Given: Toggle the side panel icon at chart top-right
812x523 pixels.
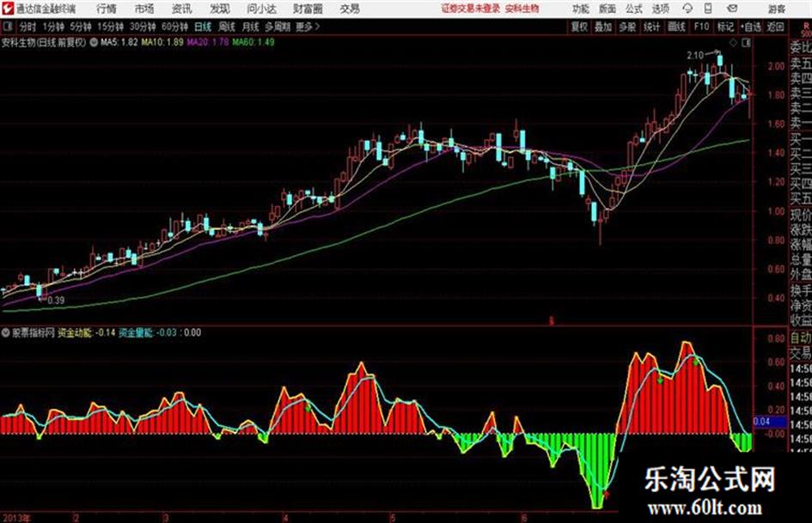Looking at the screenshot, I should [746, 43].
